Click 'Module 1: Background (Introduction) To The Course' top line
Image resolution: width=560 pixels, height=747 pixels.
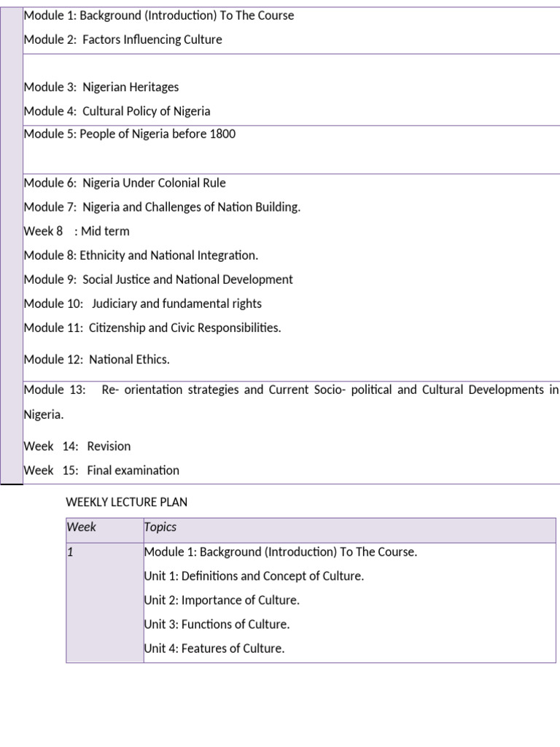pos(159,16)
